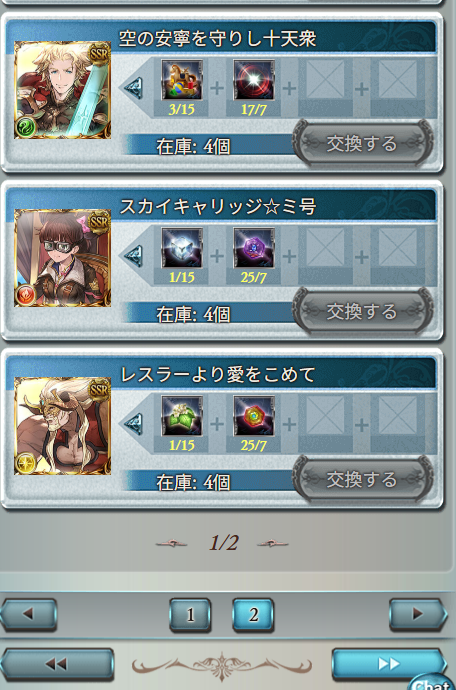The image size is (456, 690).
Task: Click the rocking horse toy material icon
Action: 182,80
